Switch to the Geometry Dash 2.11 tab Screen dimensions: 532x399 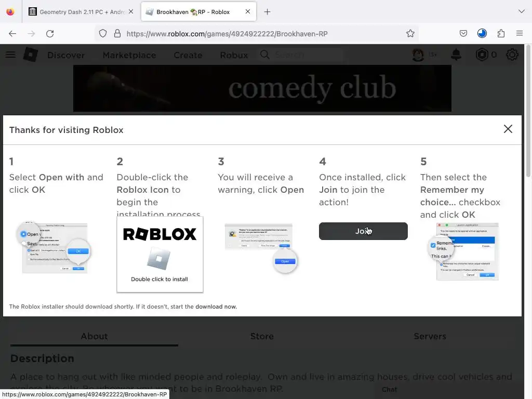pos(81,12)
